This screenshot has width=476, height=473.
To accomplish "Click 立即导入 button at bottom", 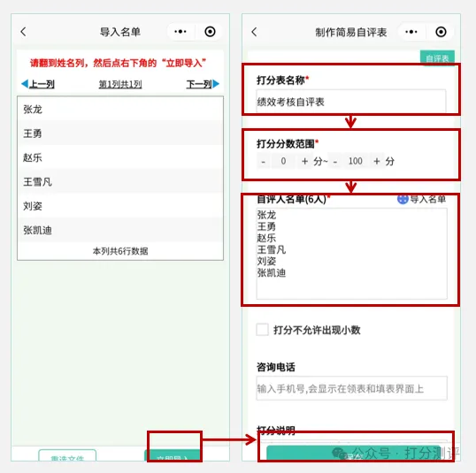I will (173, 455).
